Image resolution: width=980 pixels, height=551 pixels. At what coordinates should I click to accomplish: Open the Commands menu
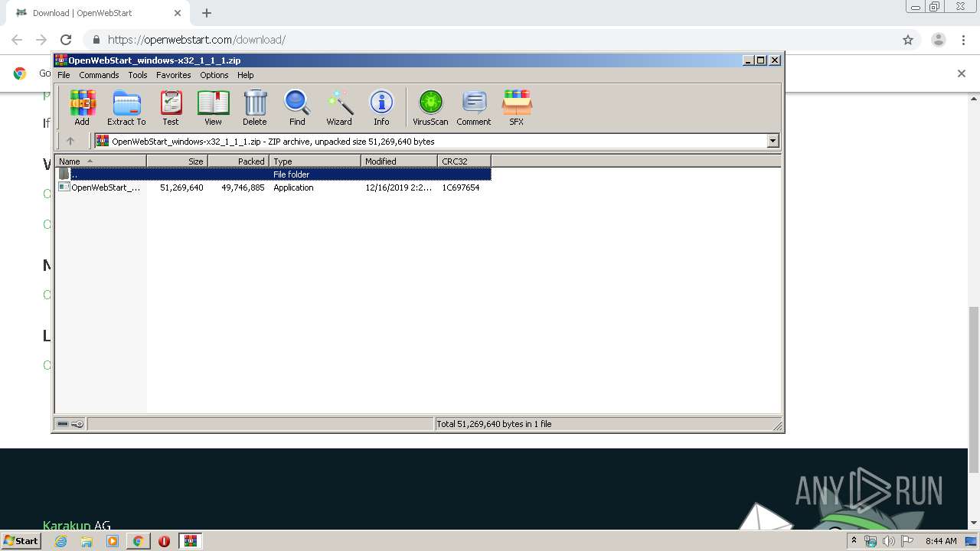pos(99,75)
